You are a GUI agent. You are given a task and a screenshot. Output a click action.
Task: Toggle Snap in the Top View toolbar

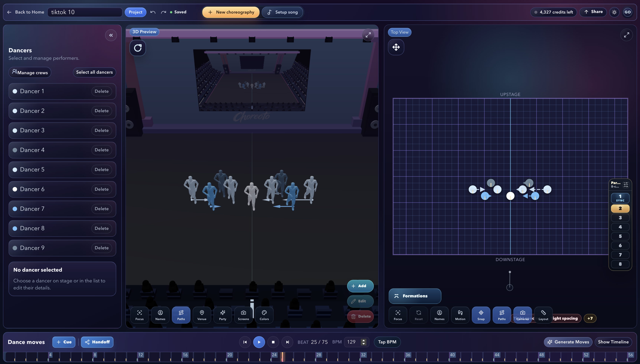tap(481, 315)
